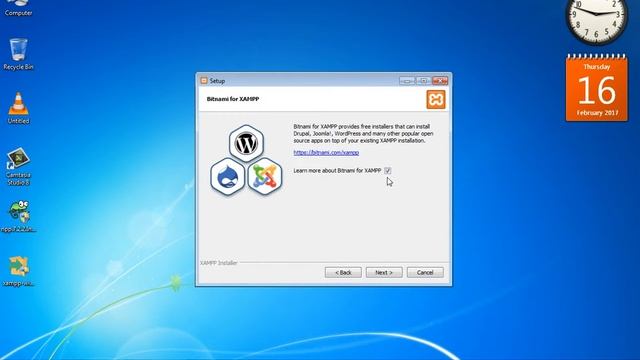The width and height of the screenshot is (640, 360).
Task: Select the VLC Untitled file icon
Action: [18, 108]
